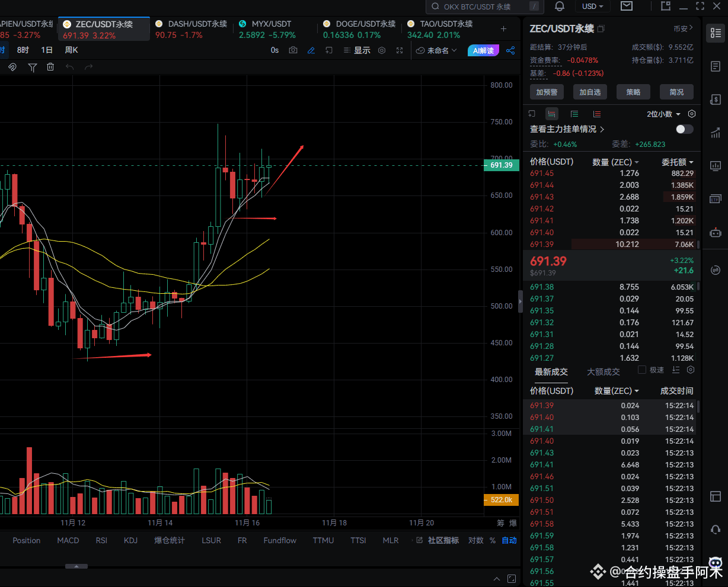Screen dimensions: 728x587
Task: Select Fundflow indicator
Action: point(280,540)
